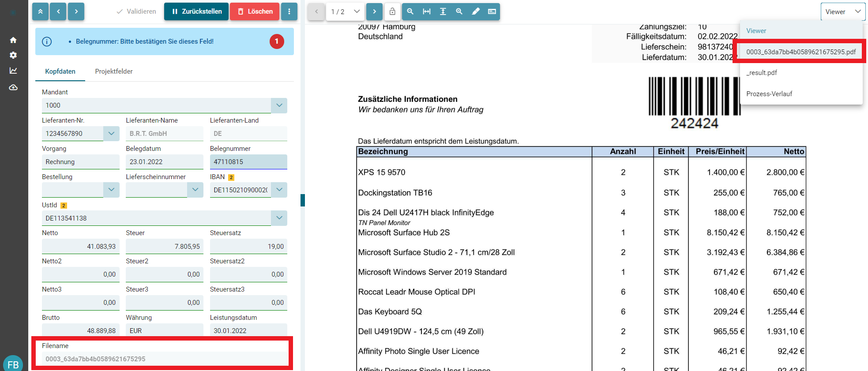This screenshot has width=868, height=371.
Task: Go to next PDF page in viewer
Action: click(x=374, y=11)
